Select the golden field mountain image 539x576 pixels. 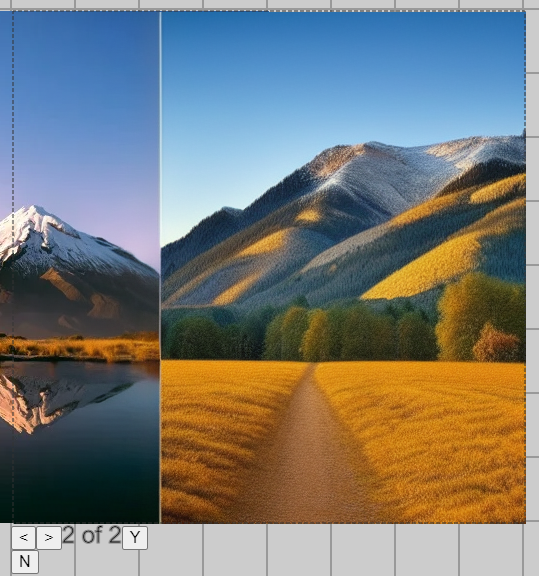pos(343,267)
